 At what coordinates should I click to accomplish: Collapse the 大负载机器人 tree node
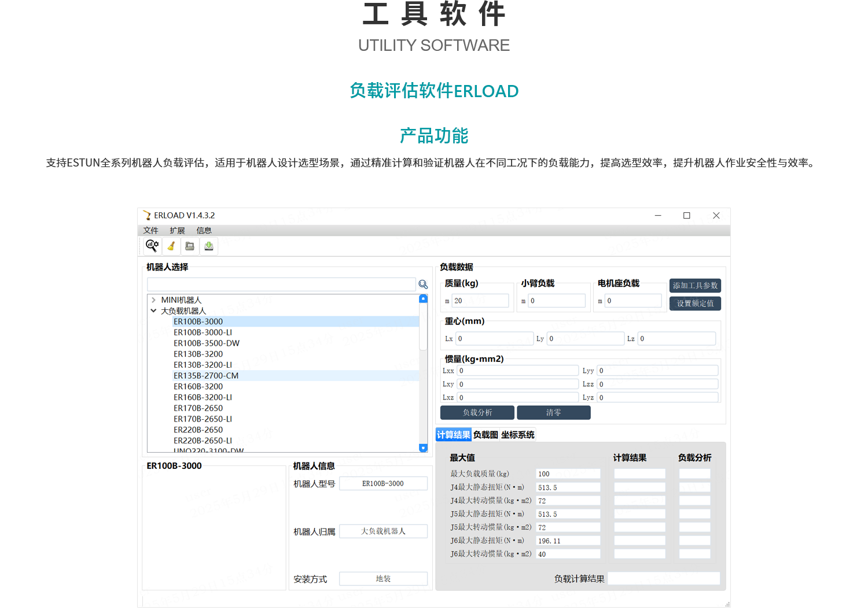pyautogui.click(x=153, y=310)
